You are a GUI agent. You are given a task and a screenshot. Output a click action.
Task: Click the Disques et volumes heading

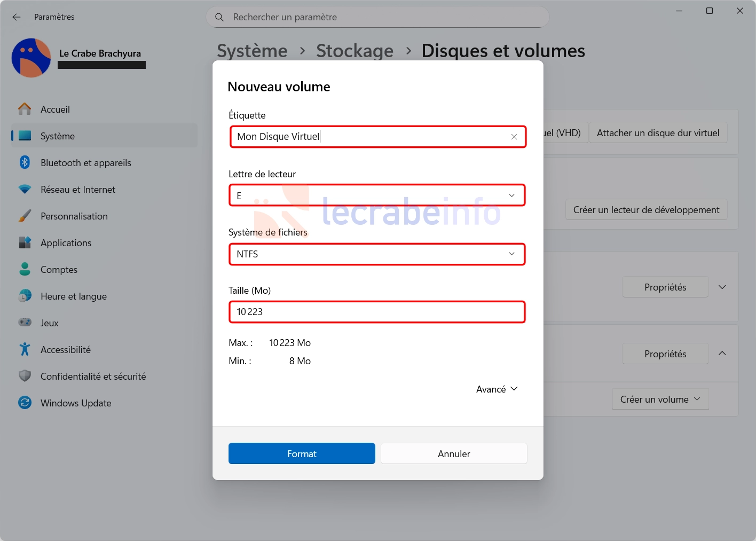coord(503,51)
